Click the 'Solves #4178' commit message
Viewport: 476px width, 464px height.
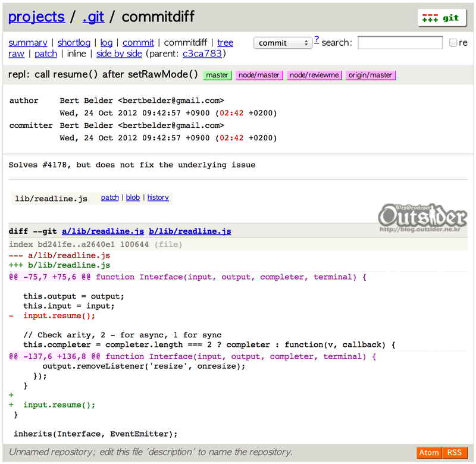click(x=132, y=165)
